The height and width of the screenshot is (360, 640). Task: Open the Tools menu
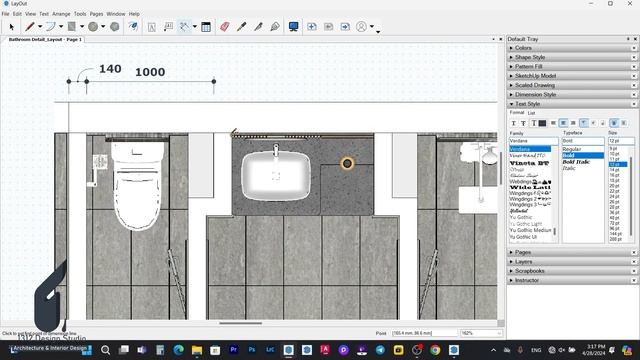click(x=80, y=14)
